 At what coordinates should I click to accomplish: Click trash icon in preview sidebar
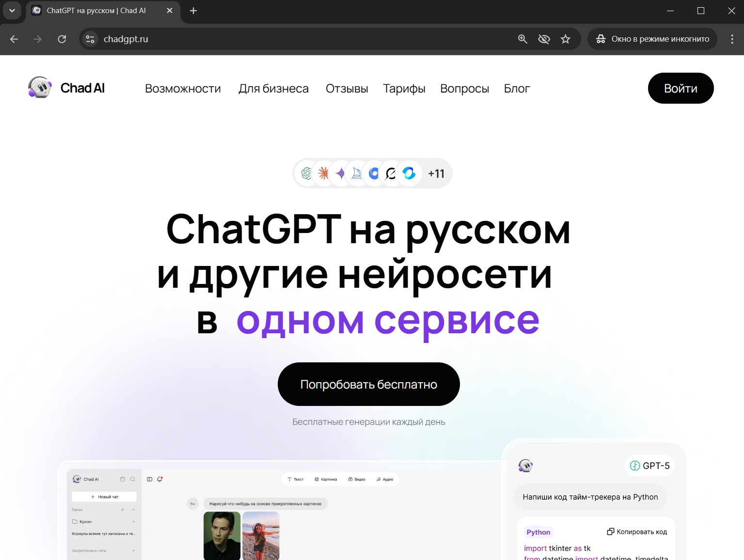pos(123,479)
